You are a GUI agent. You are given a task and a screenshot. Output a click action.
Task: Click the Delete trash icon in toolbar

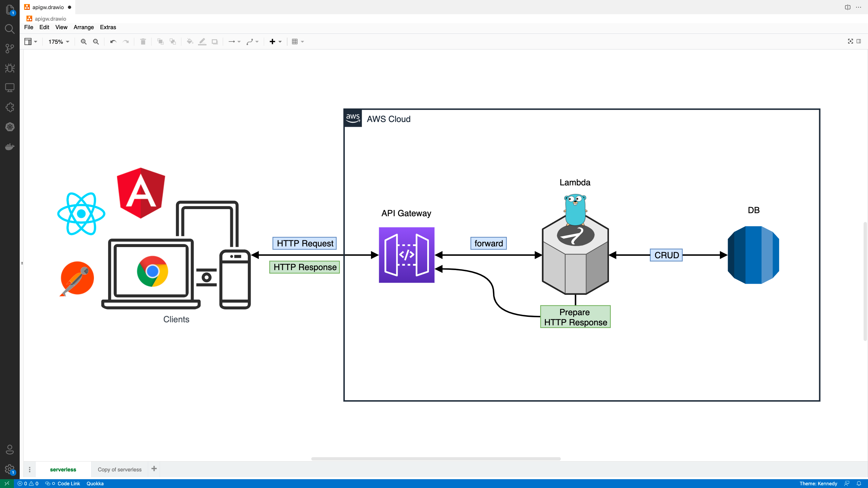[x=143, y=42]
